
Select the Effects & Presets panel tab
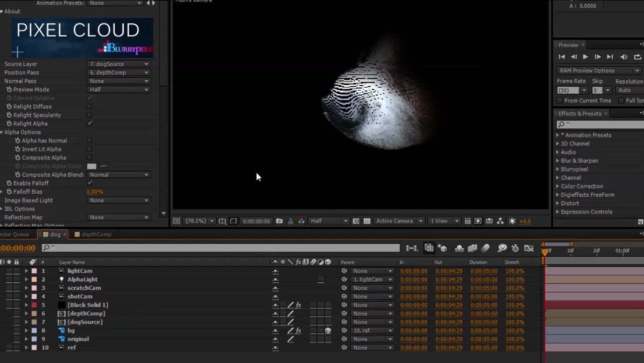pyautogui.click(x=579, y=113)
